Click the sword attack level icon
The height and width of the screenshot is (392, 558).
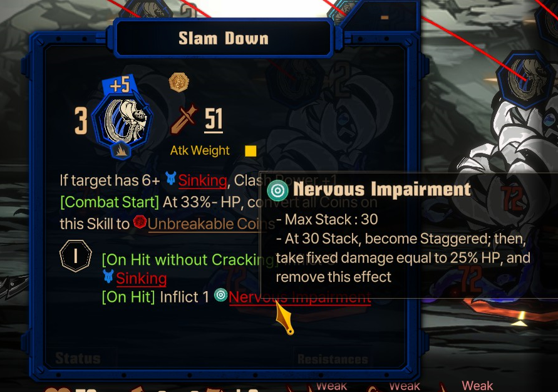(184, 119)
